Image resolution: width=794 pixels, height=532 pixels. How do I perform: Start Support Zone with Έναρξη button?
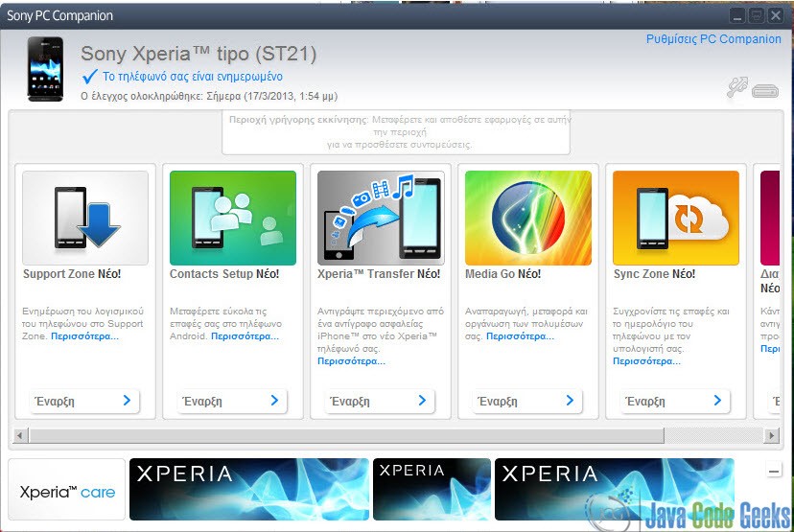click(84, 401)
